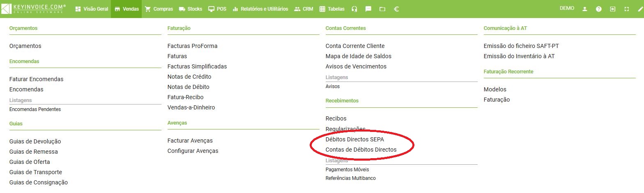644x193 pixels.
Task: Click the DEMO account label
Action: point(567,8)
